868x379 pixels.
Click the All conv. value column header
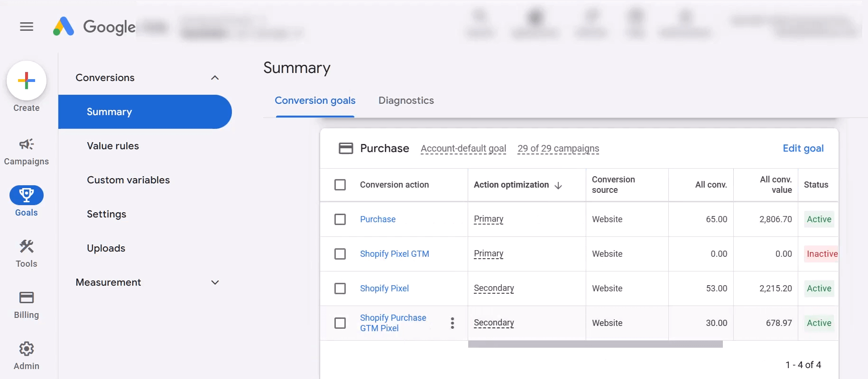coord(776,185)
